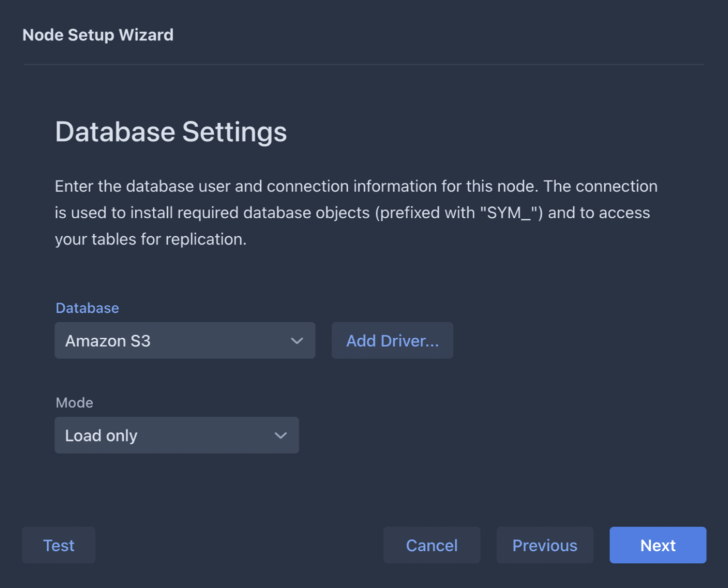
Task: Click the Node Setup Wizard header
Action: [97, 34]
